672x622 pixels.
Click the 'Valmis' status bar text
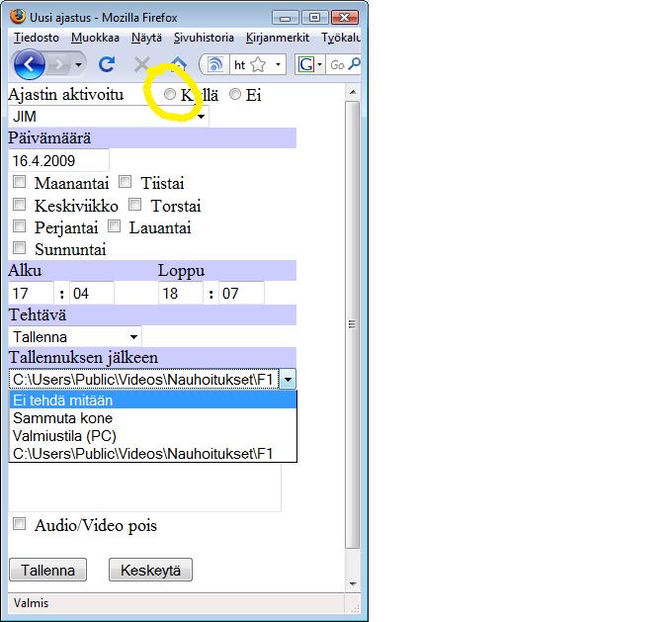click(31, 603)
